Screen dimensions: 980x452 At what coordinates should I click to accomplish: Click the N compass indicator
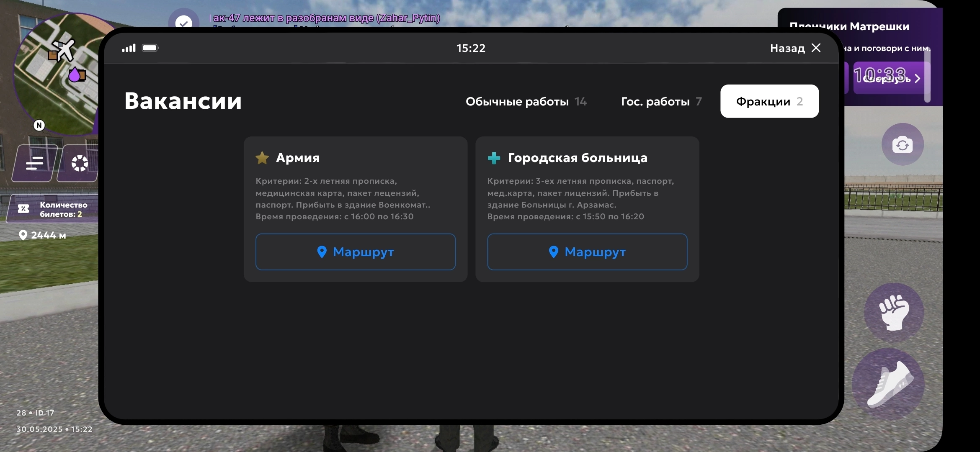pyautogui.click(x=39, y=125)
